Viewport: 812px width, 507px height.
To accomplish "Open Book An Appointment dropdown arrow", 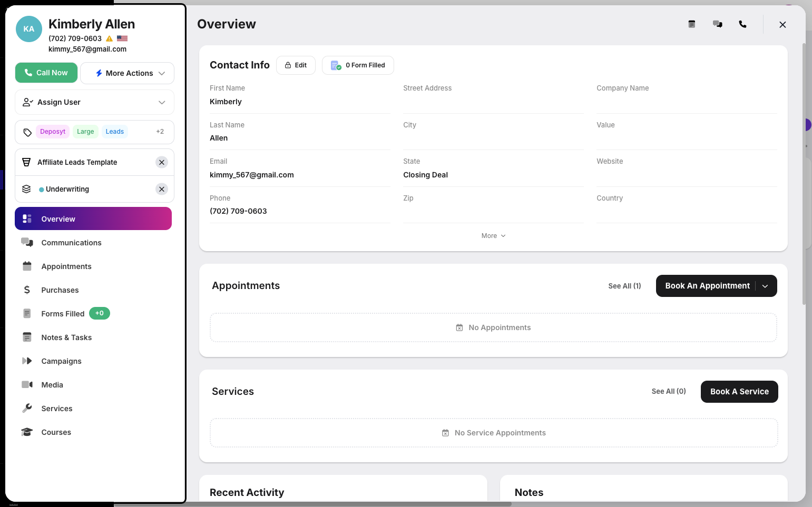I will tap(765, 286).
